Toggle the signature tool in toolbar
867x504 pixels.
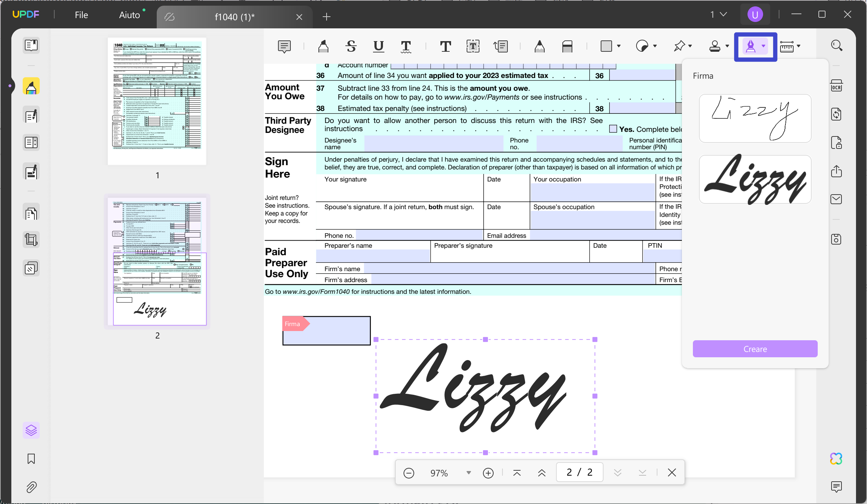tap(751, 46)
